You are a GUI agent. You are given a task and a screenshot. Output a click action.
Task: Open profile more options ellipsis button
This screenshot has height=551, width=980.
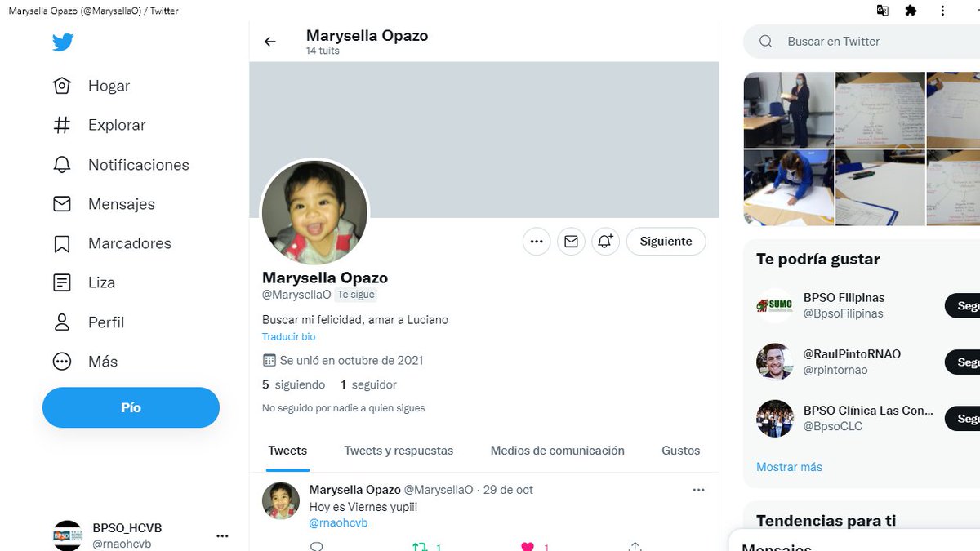pos(537,242)
